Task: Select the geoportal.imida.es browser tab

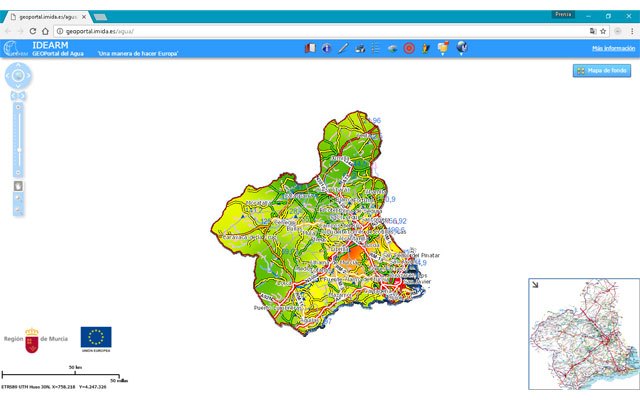Action: pyautogui.click(x=45, y=17)
